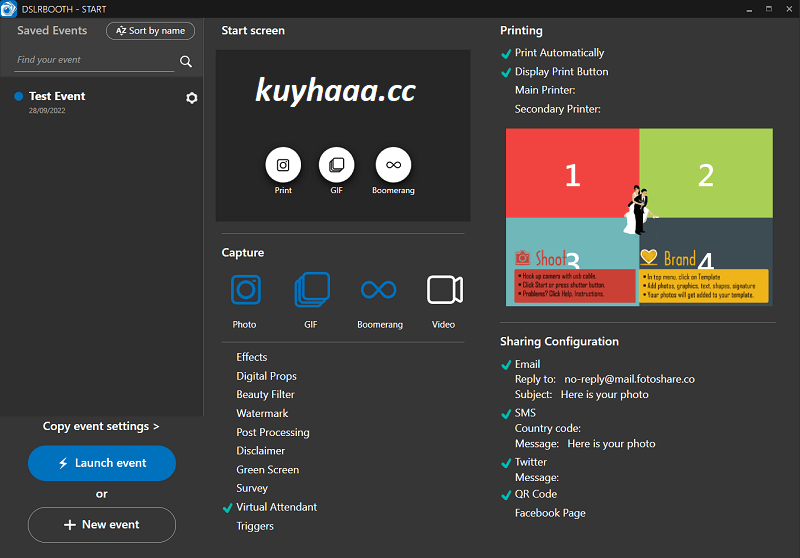Click in the Find your event field
Viewport: 800px width, 558px height.
point(94,60)
